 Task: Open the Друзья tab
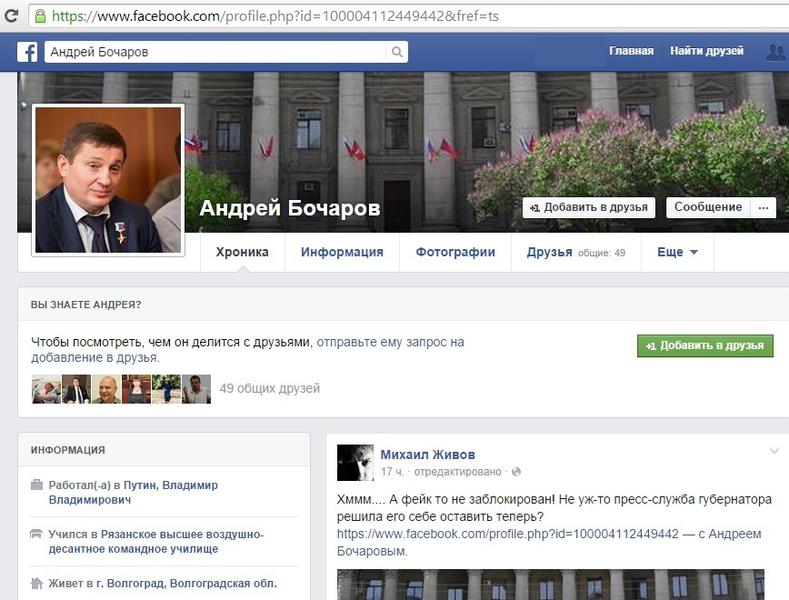(x=576, y=252)
